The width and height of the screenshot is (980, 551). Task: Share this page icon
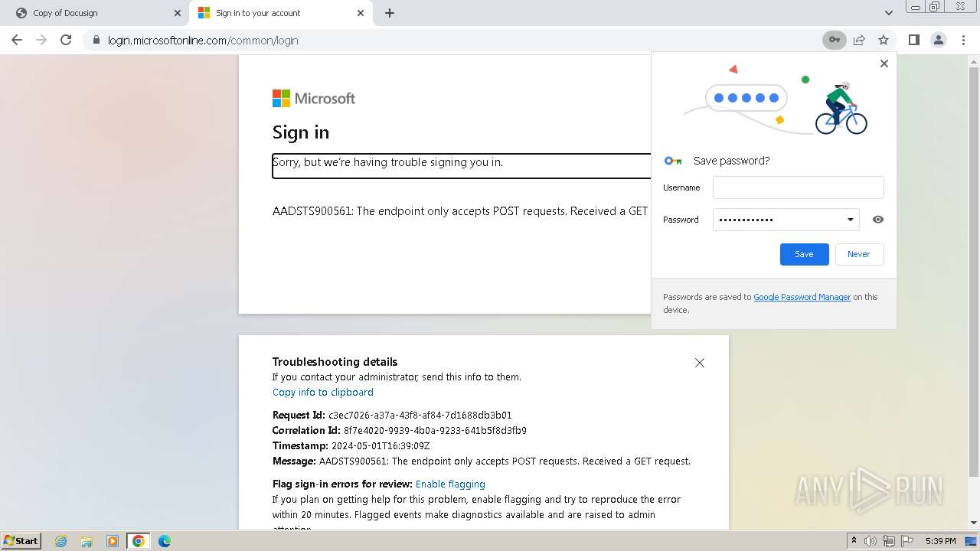tap(859, 40)
